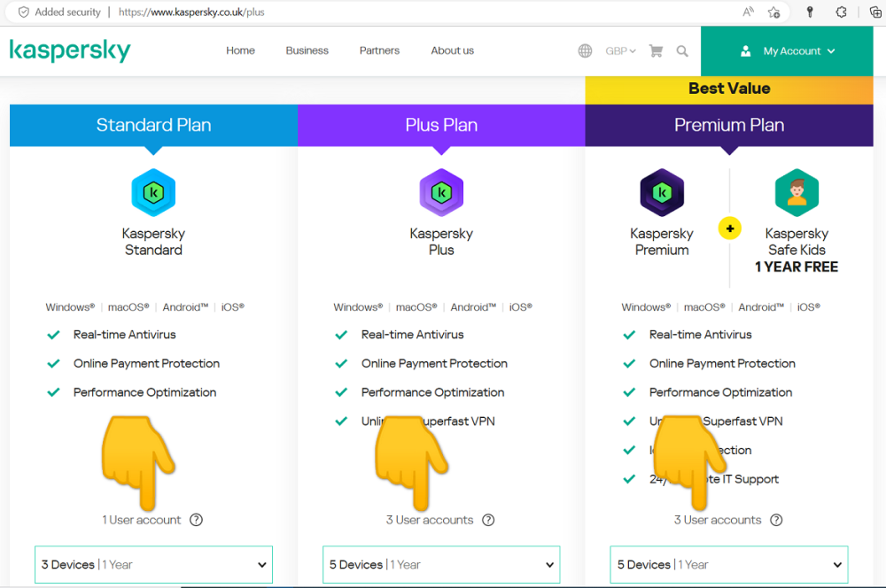Expand the GBP currency dropdown

pyautogui.click(x=620, y=51)
